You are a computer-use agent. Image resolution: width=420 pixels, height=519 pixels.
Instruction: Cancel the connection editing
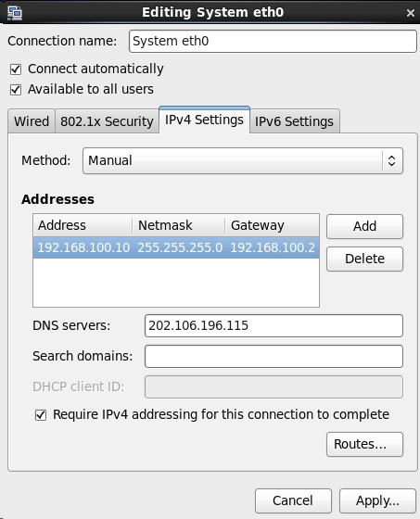(x=293, y=500)
